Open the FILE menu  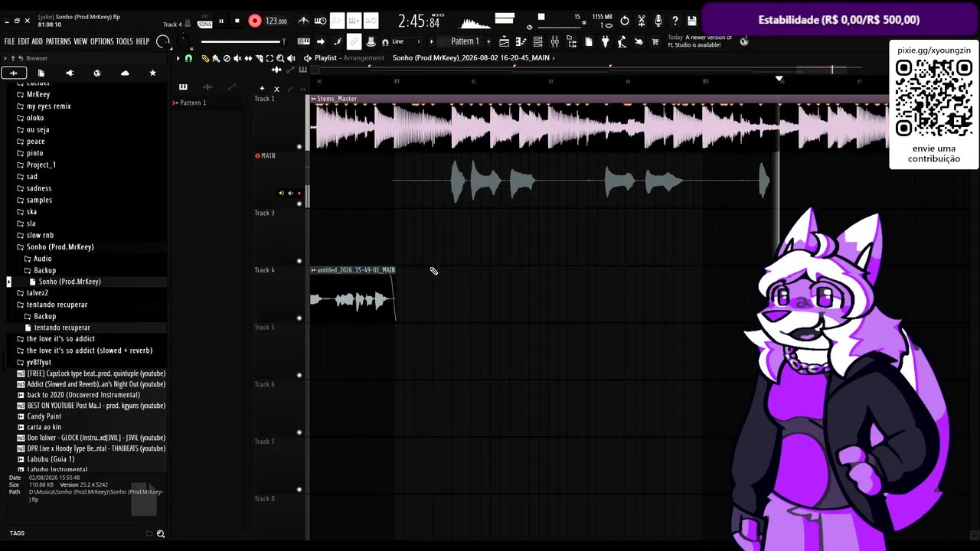tap(10, 41)
